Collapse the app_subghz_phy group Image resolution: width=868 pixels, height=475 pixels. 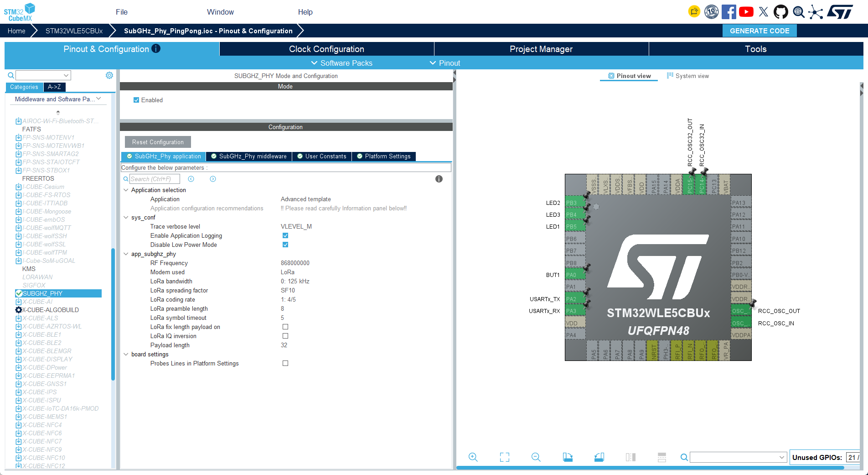(126, 254)
